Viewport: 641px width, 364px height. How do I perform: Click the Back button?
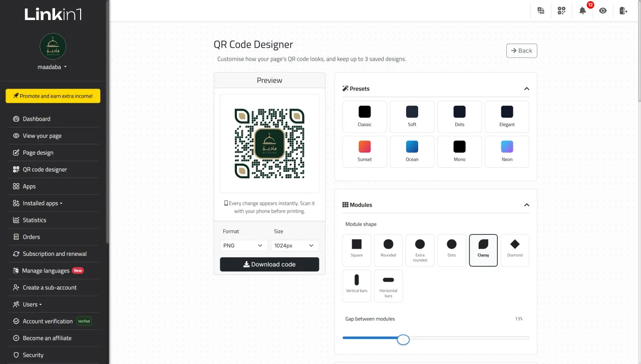pos(521,51)
